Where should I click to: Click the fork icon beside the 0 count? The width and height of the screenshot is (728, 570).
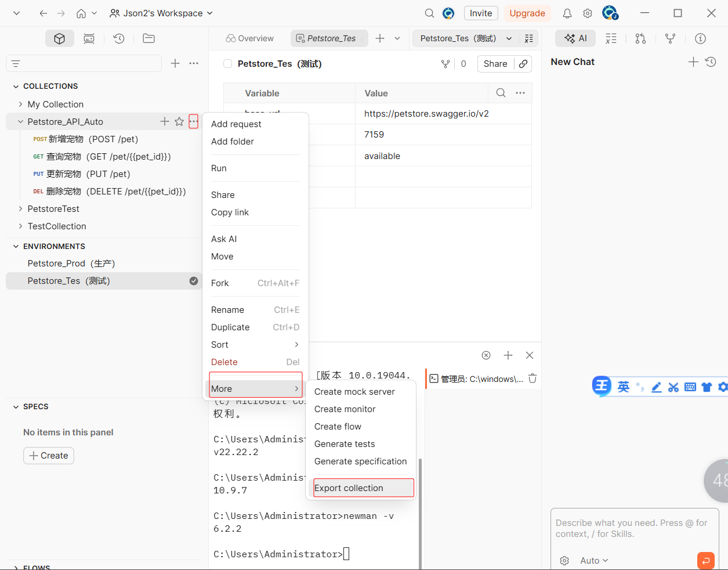point(446,64)
